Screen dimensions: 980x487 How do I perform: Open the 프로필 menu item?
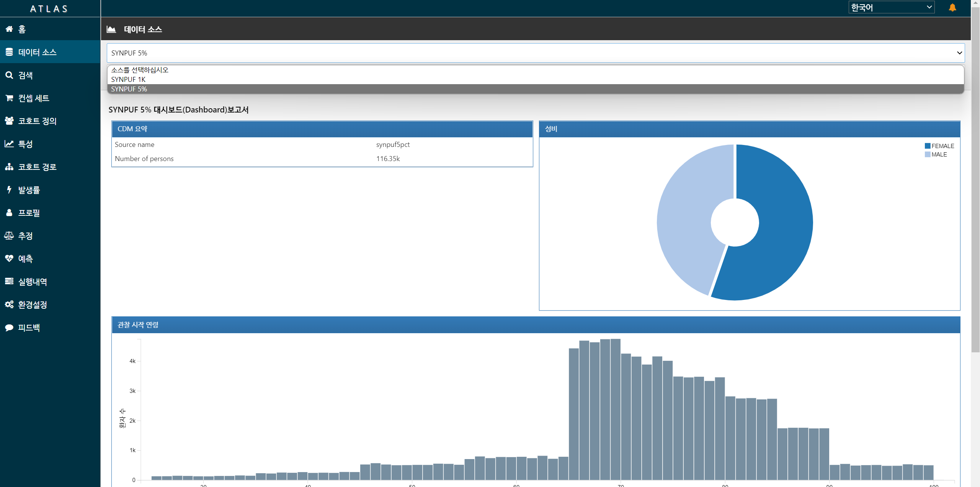pyautogui.click(x=29, y=213)
